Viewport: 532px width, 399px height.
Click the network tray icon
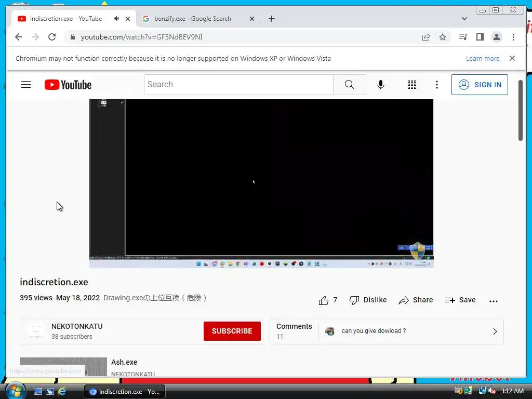(482, 391)
